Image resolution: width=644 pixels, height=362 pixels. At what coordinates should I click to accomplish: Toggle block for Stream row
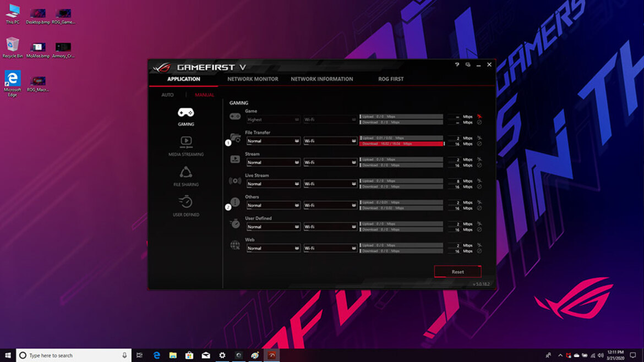[479, 166]
